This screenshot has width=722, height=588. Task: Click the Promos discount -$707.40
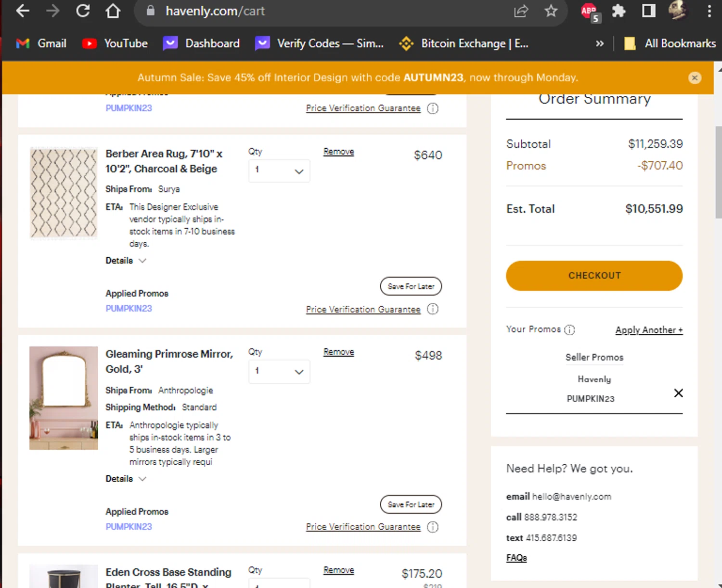660,166
